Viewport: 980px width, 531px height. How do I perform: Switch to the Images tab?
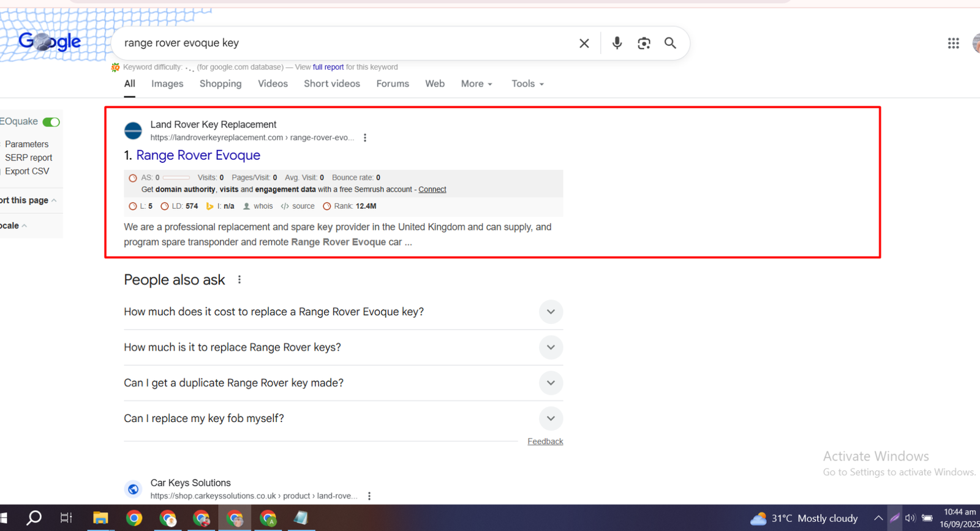tap(167, 84)
